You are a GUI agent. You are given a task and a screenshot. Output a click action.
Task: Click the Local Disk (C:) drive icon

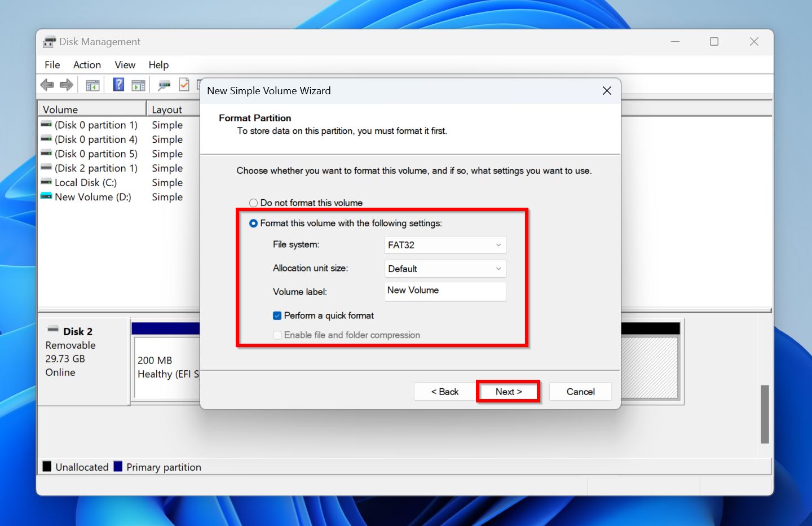46,182
